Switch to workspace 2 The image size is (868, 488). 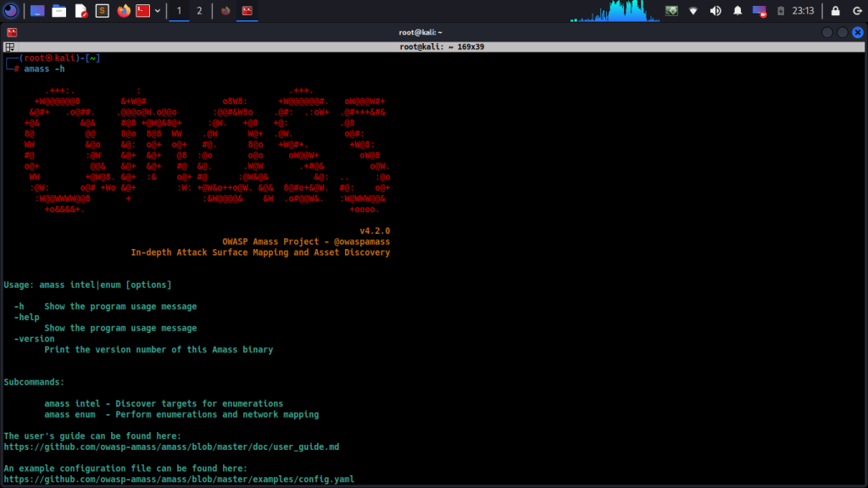click(x=199, y=10)
